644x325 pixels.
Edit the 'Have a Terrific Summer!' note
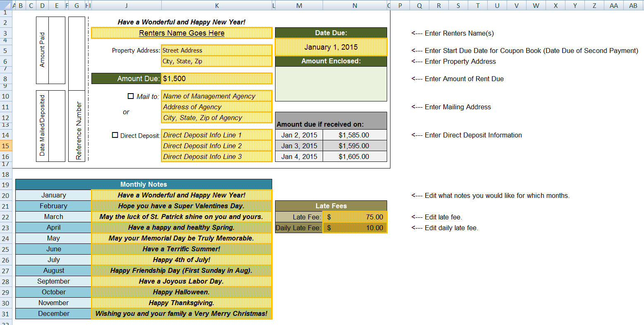coord(182,249)
